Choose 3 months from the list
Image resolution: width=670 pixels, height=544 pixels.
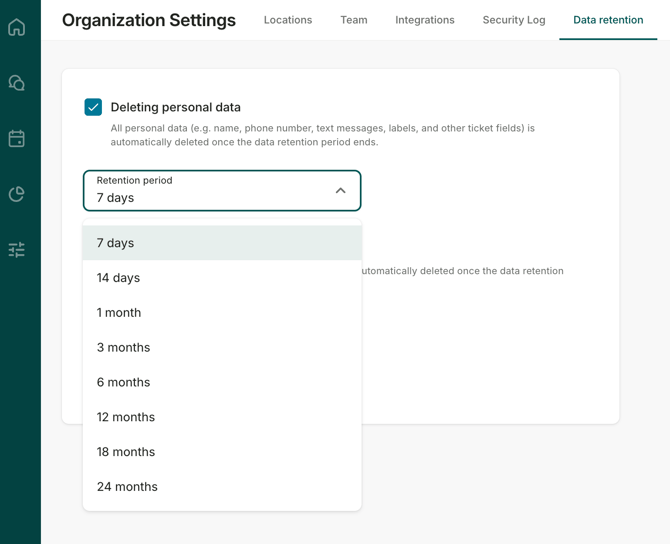point(222,348)
